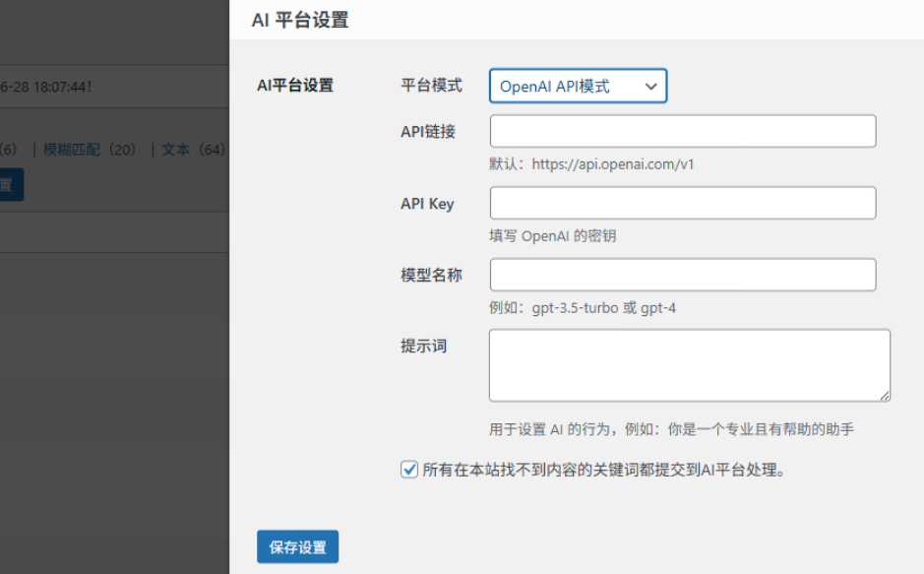
Task: Click inside the 提示词 textarea
Action: [689, 364]
